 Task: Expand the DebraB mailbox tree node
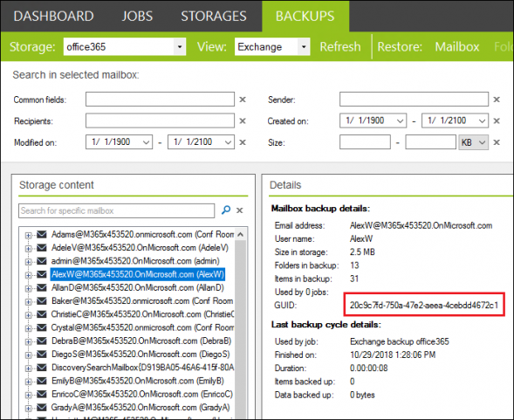tap(29, 341)
